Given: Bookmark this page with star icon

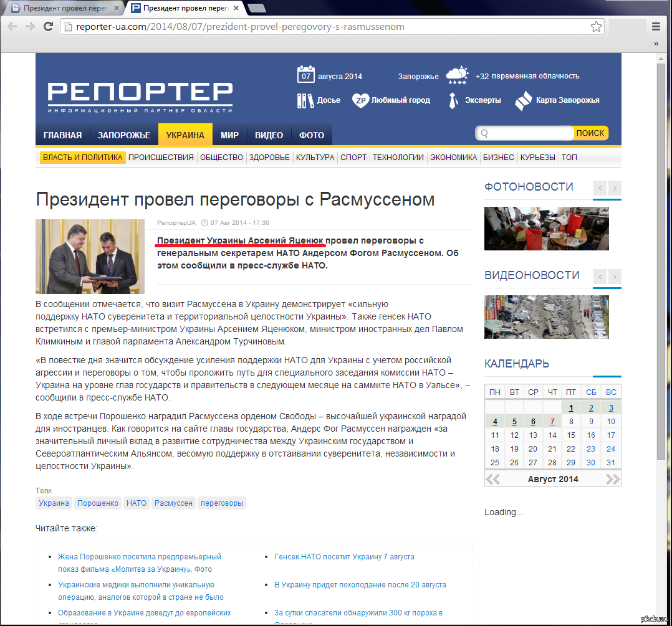Looking at the screenshot, I should pos(596,27).
